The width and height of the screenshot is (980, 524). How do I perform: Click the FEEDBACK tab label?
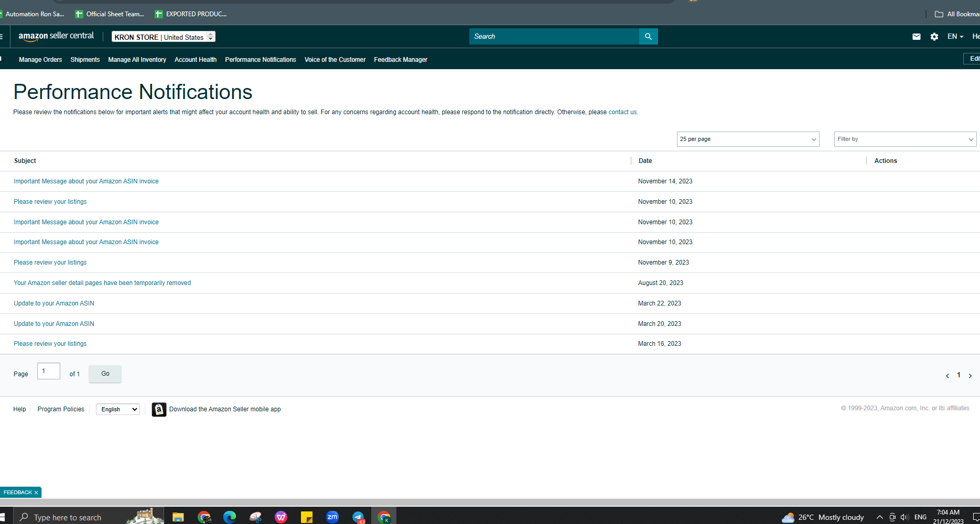tap(18, 493)
